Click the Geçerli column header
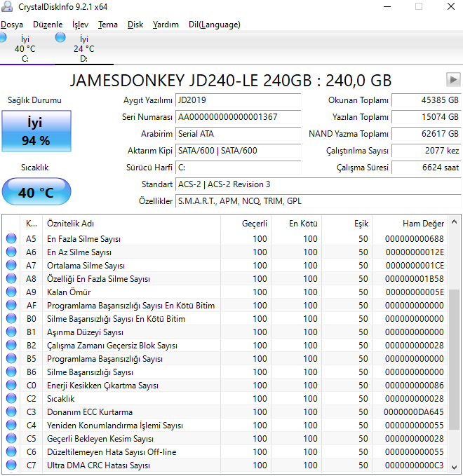The height and width of the screenshot is (476, 463). [246, 224]
